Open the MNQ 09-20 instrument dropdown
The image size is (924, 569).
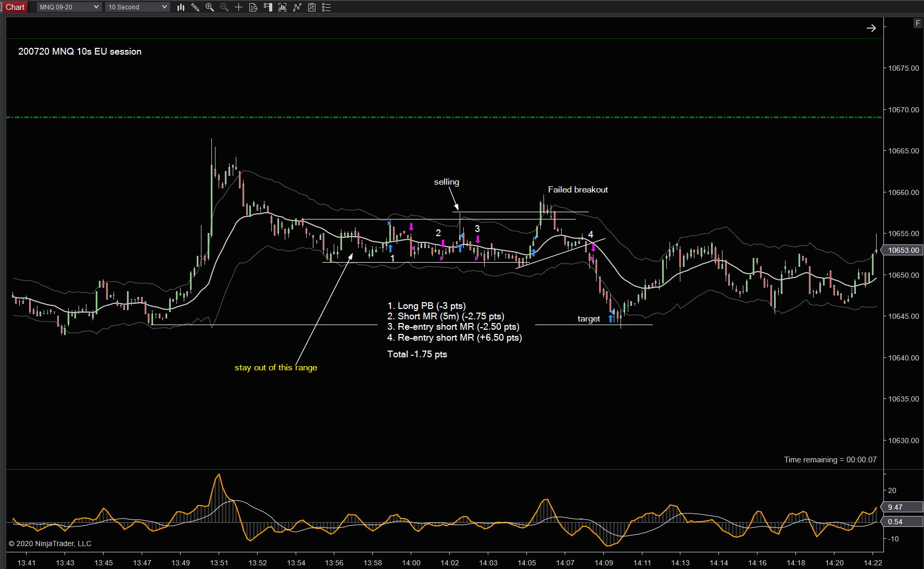tap(69, 7)
